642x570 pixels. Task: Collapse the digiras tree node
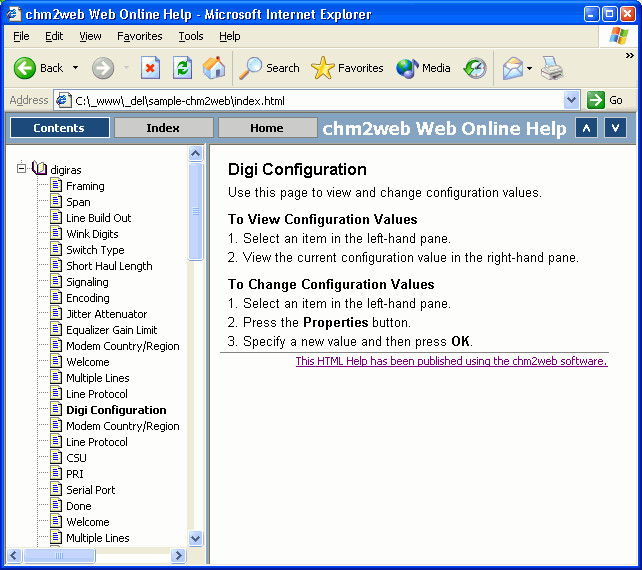tap(21, 168)
